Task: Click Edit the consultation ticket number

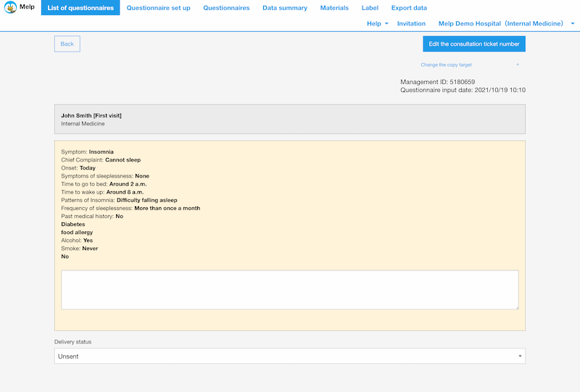Action: [x=474, y=43]
